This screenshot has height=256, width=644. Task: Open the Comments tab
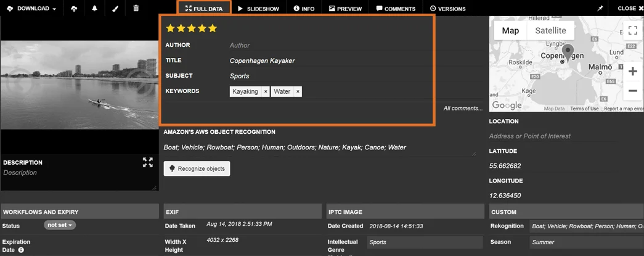[x=396, y=9]
